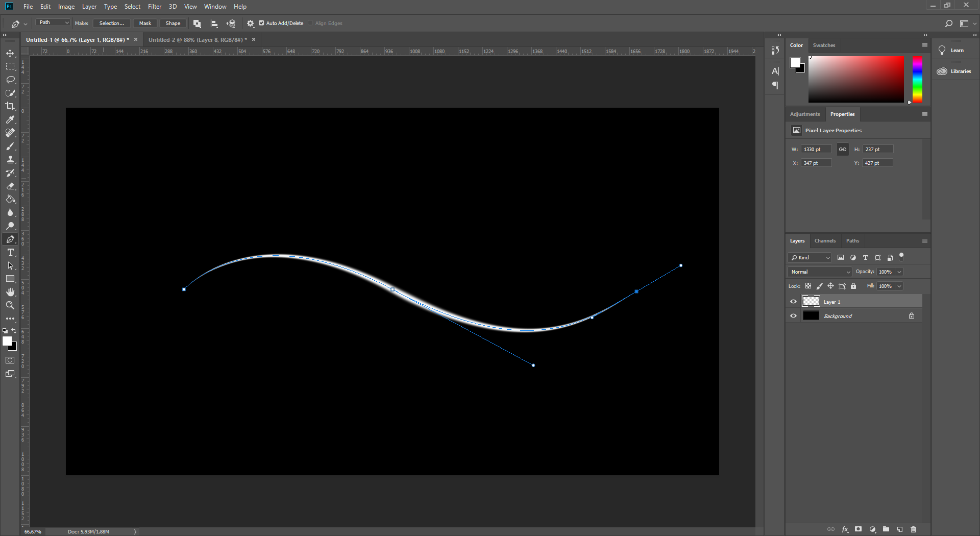980x536 pixels.
Task: Select the Horizontal Type tool
Action: (10, 253)
